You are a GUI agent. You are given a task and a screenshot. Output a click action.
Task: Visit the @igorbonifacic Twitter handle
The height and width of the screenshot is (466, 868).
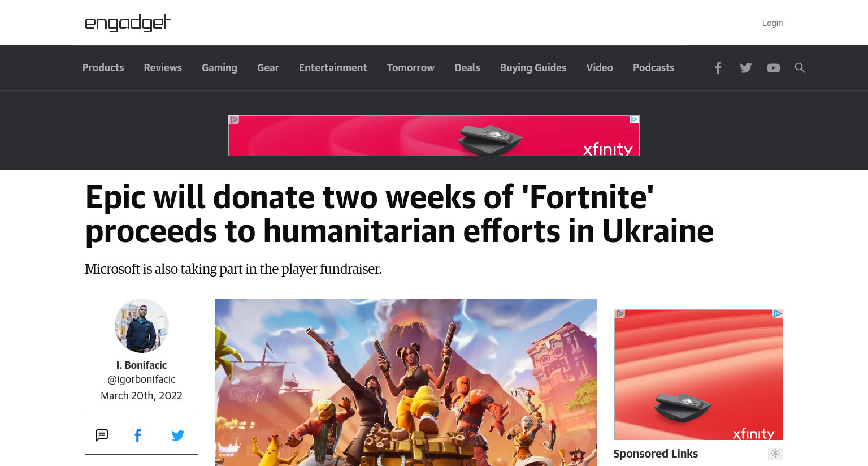tap(141, 379)
